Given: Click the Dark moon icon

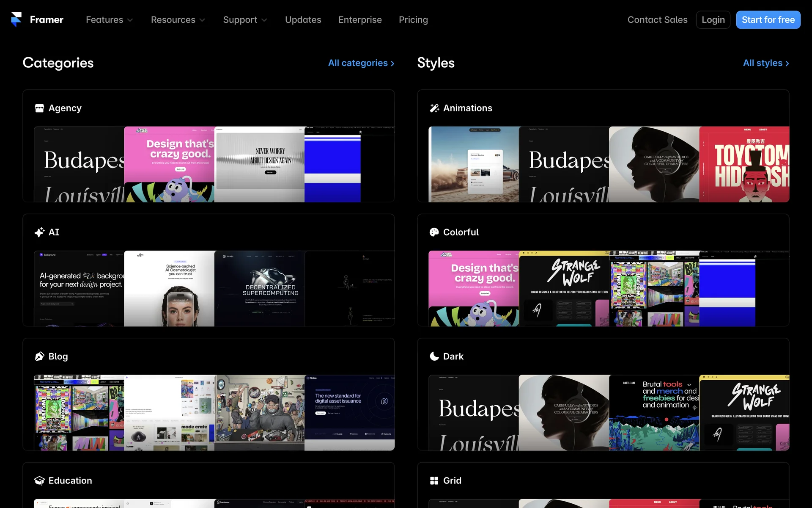Looking at the screenshot, I should pyautogui.click(x=434, y=356).
